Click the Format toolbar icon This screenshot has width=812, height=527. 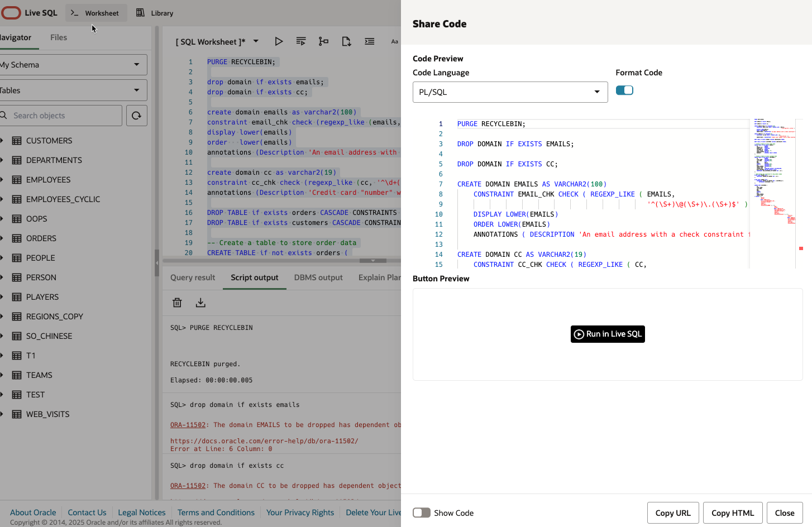(x=370, y=41)
